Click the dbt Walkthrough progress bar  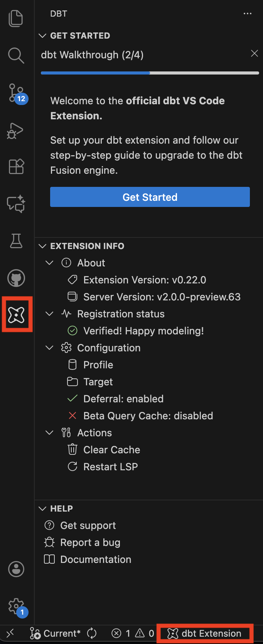point(150,73)
